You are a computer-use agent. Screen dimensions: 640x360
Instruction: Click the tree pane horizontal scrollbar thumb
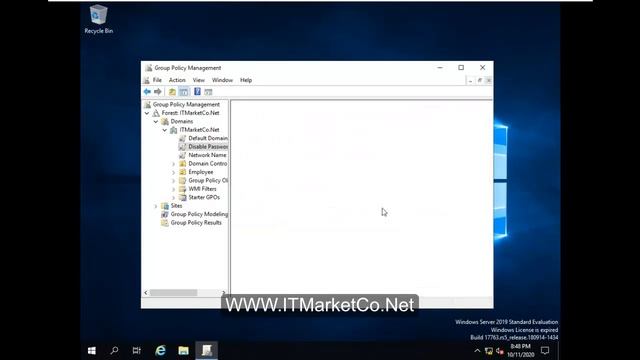pyautogui.click(x=173, y=293)
